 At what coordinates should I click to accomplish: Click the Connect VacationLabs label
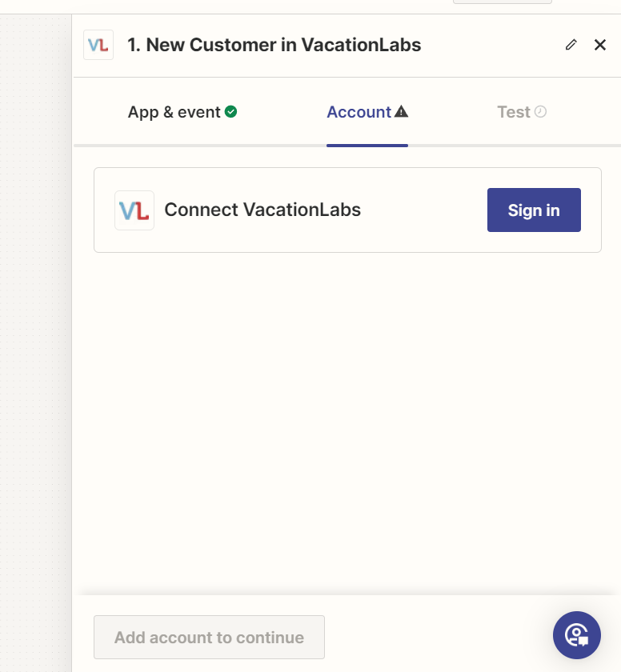[x=262, y=210]
